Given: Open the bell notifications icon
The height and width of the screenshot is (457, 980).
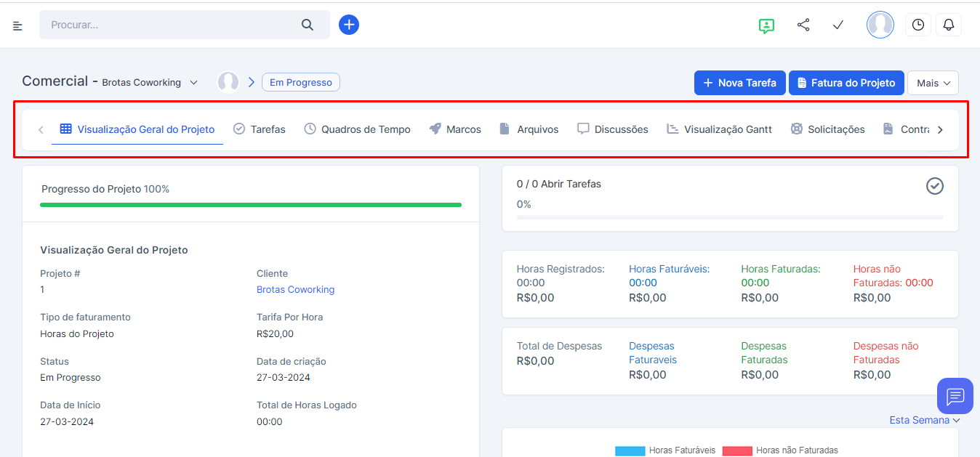Looking at the screenshot, I should (x=949, y=25).
